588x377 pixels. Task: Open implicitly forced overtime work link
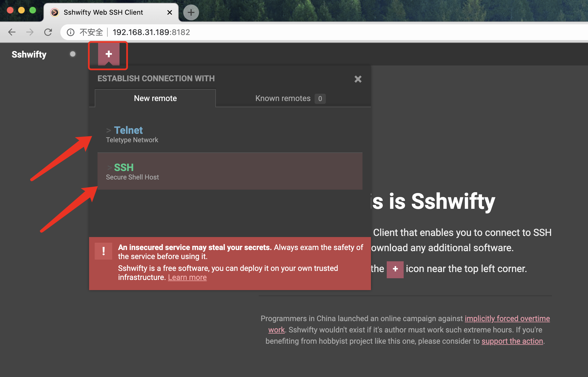click(x=507, y=319)
